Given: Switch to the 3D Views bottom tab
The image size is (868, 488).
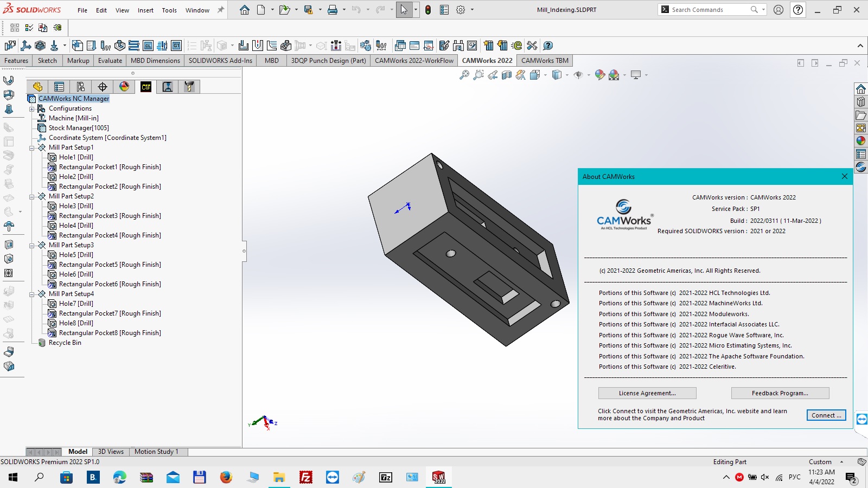Looking at the screenshot, I should (x=111, y=452).
